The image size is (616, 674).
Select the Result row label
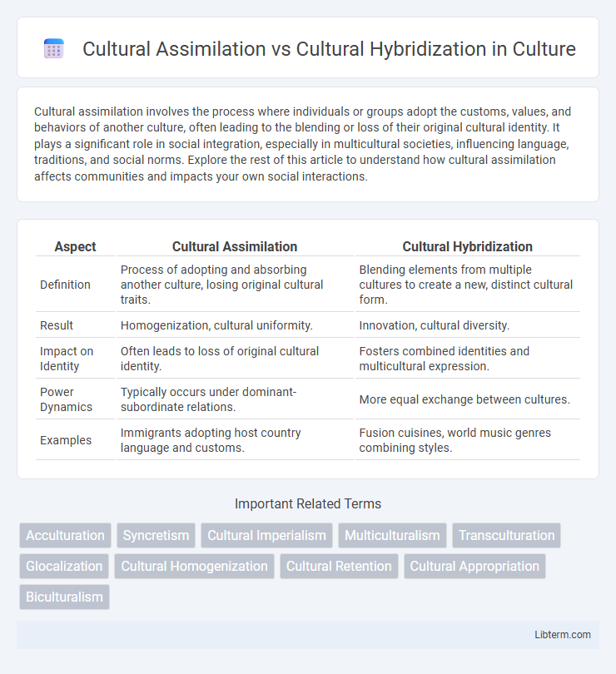coord(57,325)
